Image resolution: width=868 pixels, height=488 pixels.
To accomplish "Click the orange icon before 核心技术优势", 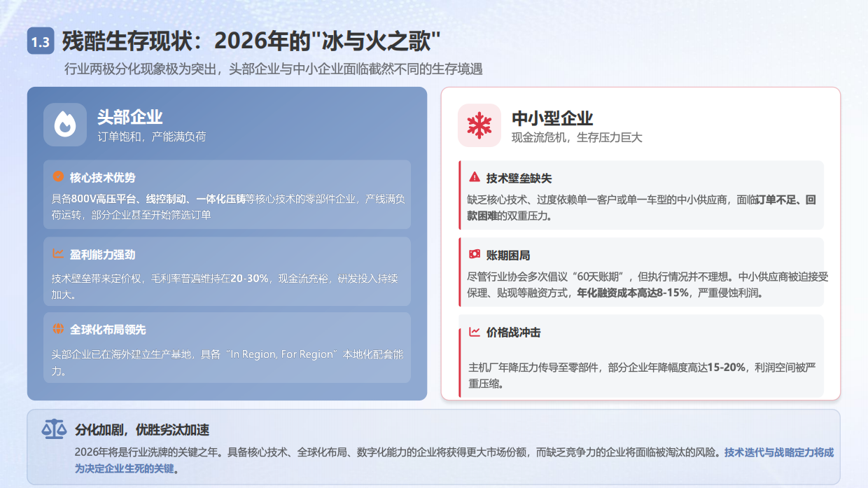I will [x=58, y=177].
